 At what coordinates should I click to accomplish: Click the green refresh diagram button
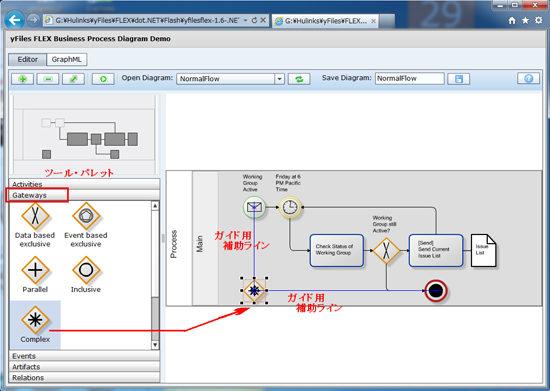tap(299, 79)
